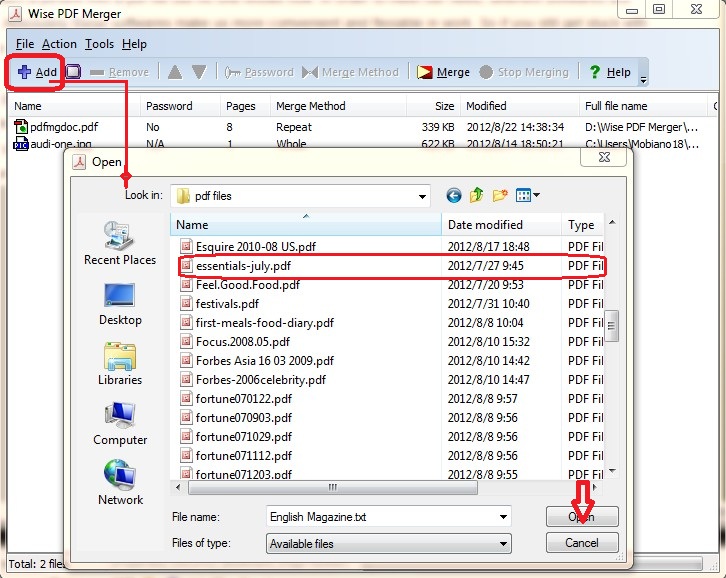Click the Up One Level folder icon
This screenshot has height=578, width=726.
(x=476, y=195)
